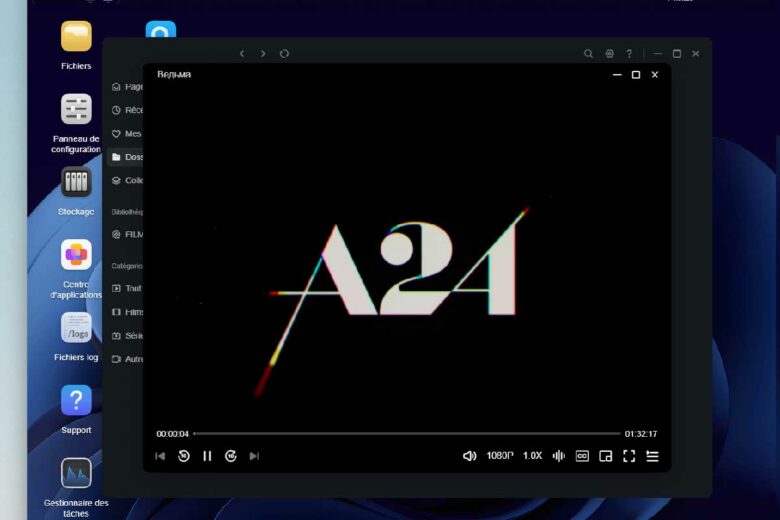Viewport: 780px width, 520px height.
Task: Select the Dossiers folder sidebar item
Action: tap(127, 157)
